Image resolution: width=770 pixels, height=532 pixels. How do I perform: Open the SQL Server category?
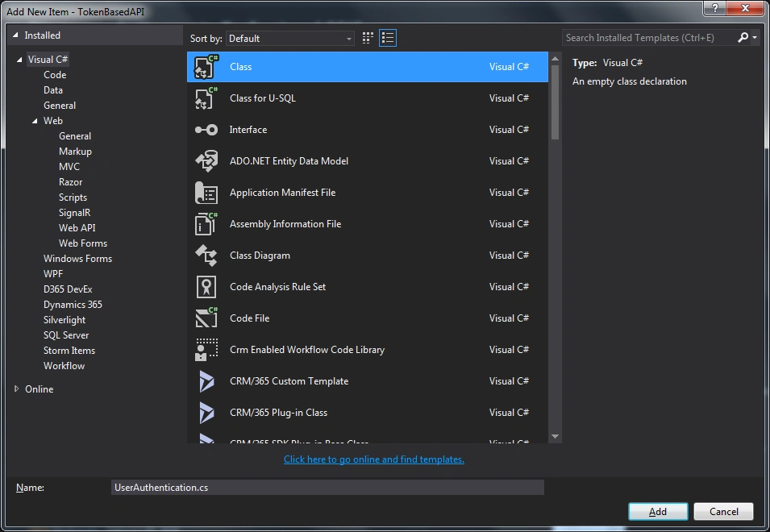click(x=66, y=335)
